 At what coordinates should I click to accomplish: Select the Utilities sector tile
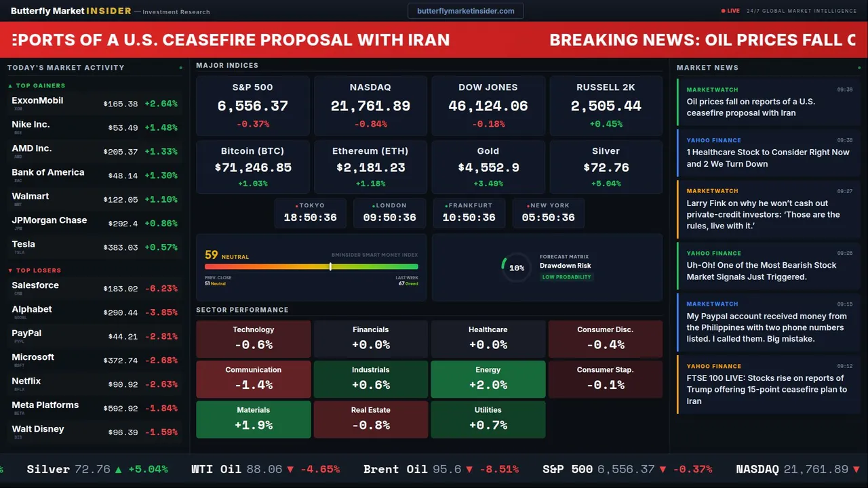(x=488, y=420)
